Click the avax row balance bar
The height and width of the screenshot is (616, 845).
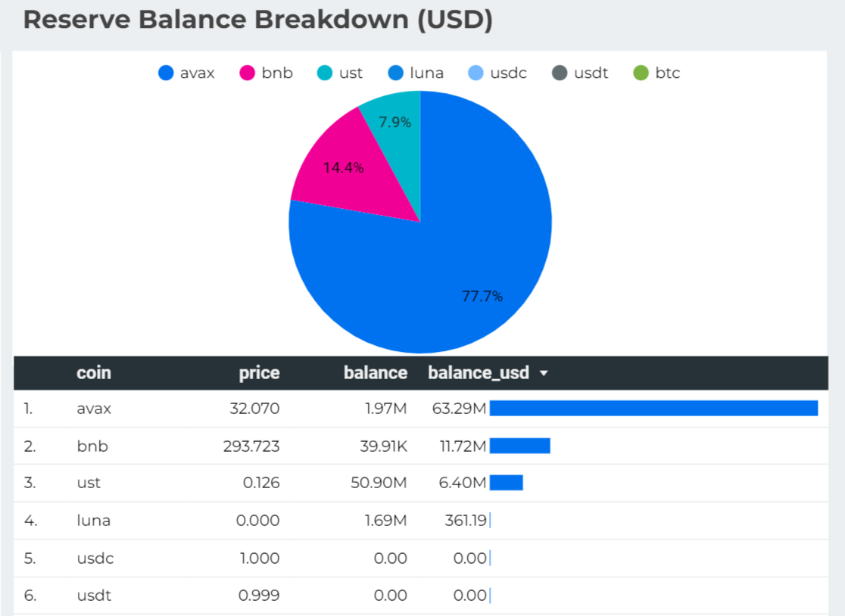(653, 409)
